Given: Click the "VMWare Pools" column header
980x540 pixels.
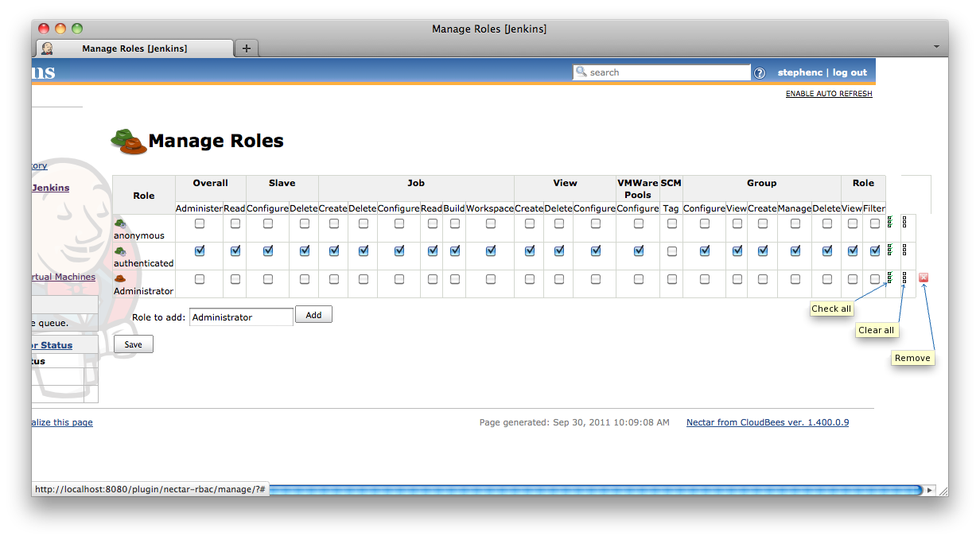Looking at the screenshot, I should point(638,188).
